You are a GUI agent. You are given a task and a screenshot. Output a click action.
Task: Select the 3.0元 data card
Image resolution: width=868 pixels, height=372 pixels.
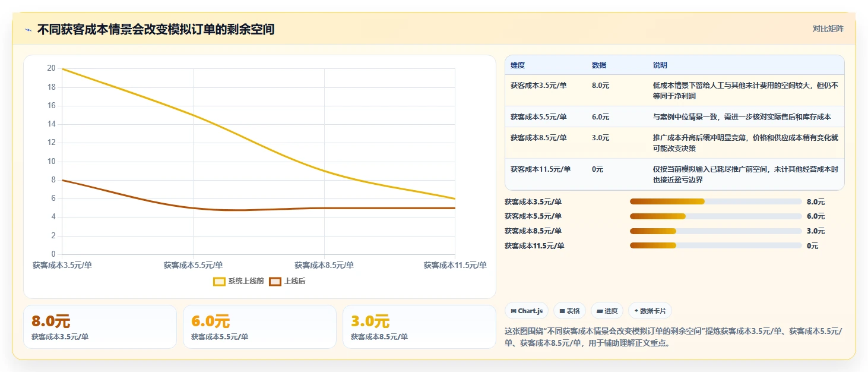click(x=419, y=327)
